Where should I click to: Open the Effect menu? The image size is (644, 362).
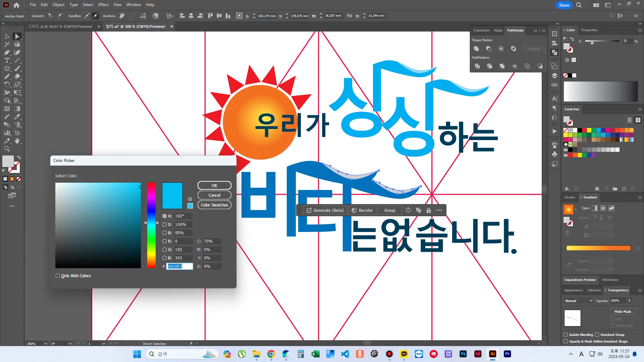tap(103, 5)
